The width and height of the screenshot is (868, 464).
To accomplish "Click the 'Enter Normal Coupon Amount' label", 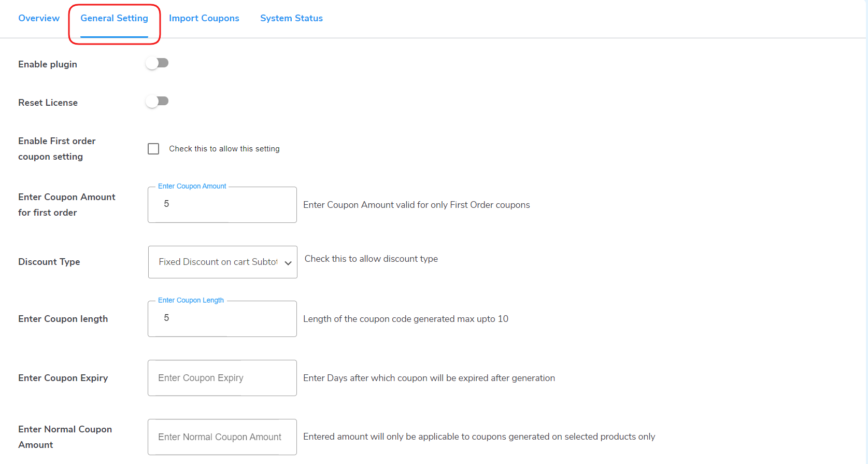I will pos(65,437).
